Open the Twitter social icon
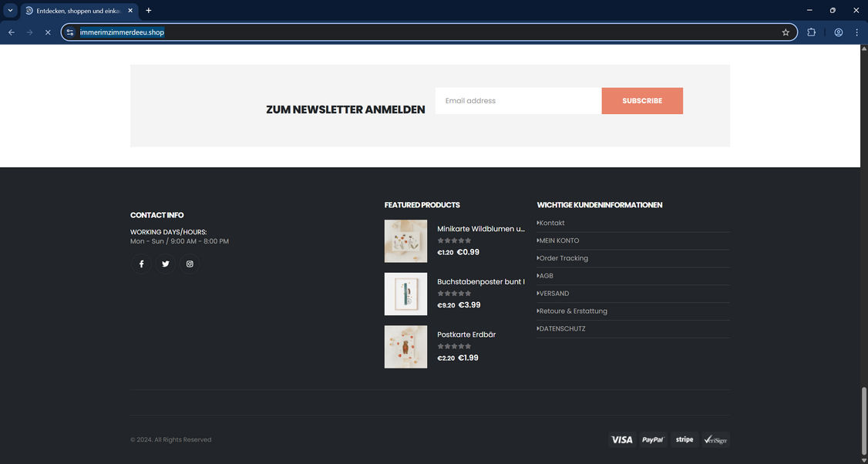The height and width of the screenshot is (464, 868). pyautogui.click(x=166, y=264)
